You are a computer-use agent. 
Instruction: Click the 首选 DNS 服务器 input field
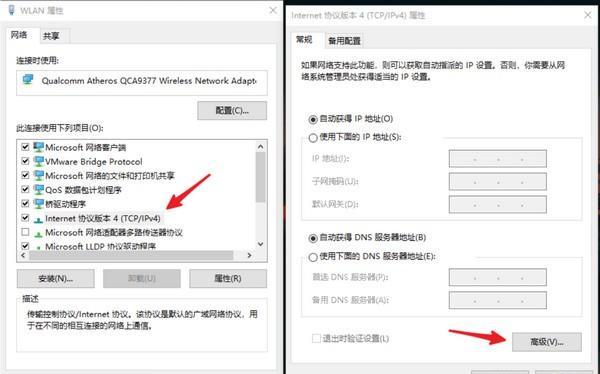coord(497,277)
